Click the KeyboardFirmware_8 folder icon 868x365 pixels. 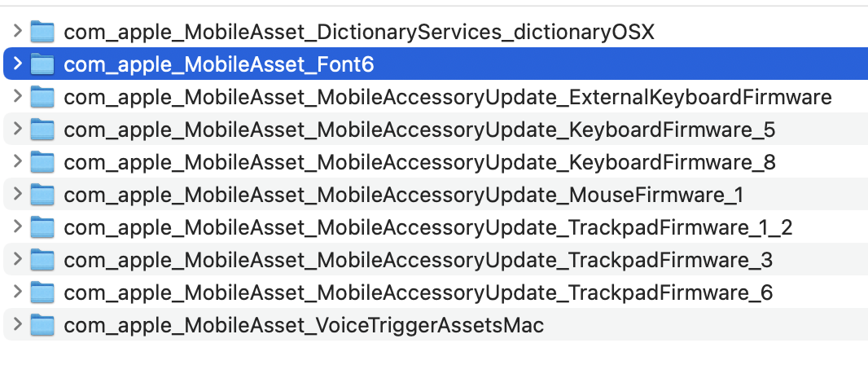[42, 162]
